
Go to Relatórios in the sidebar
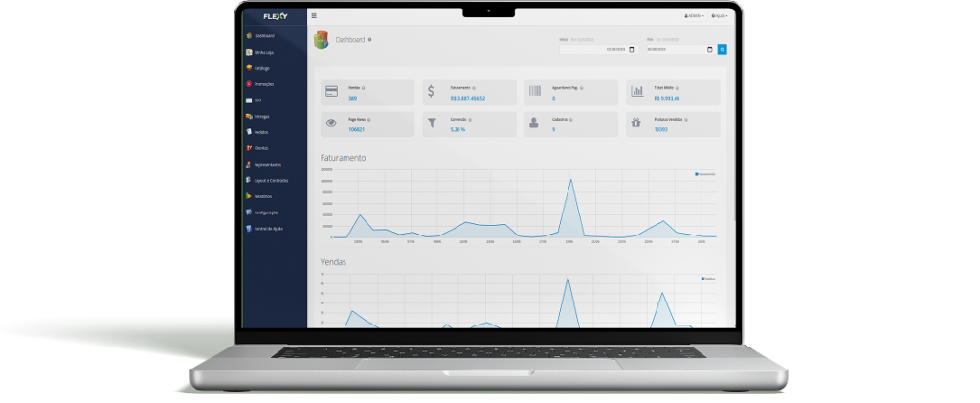click(x=262, y=196)
